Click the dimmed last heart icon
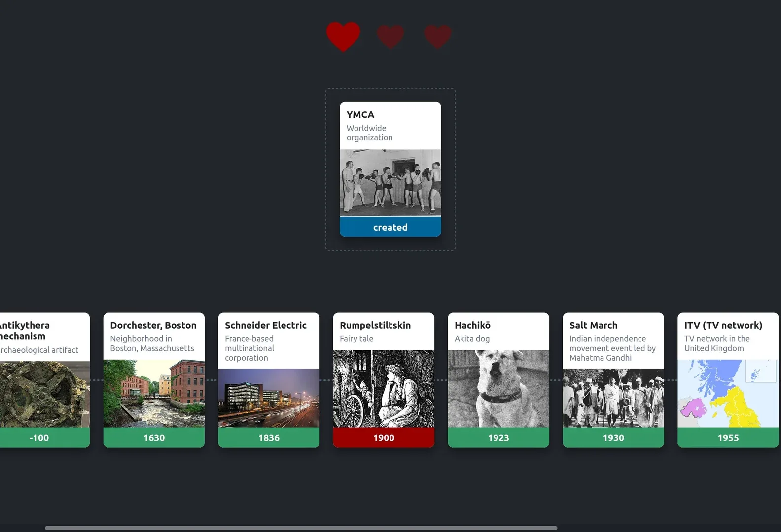Viewport: 781px width, 532px height. pos(438,36)
